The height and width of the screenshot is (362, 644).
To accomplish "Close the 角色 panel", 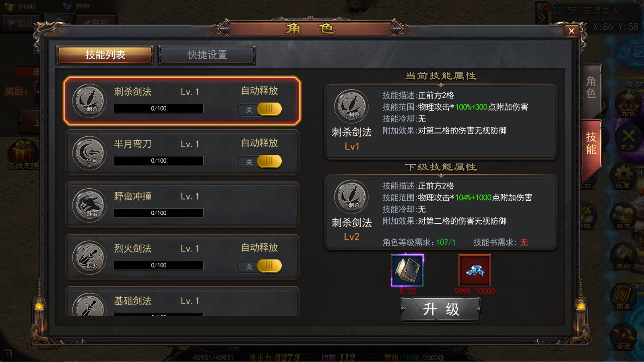I will (x=571, y=31).
